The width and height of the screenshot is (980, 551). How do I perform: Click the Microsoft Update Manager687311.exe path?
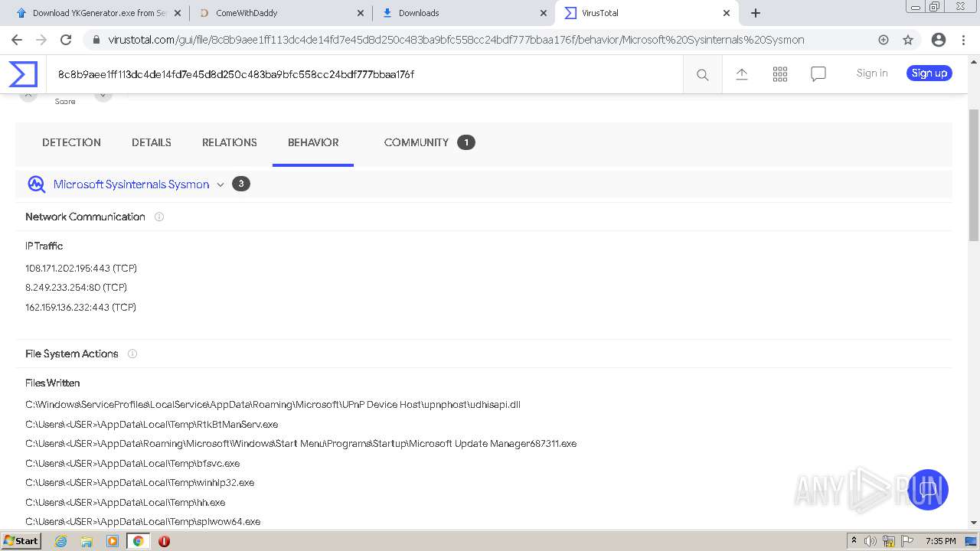click(x=301, y=444)
